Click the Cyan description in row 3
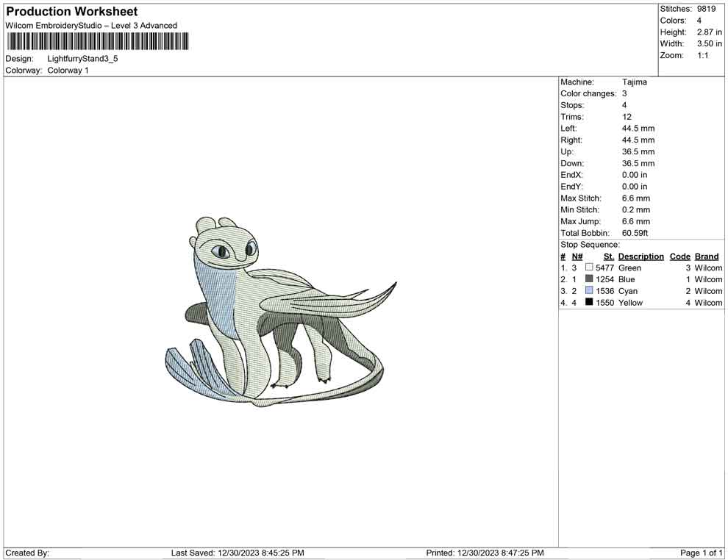 click(628, 291)
